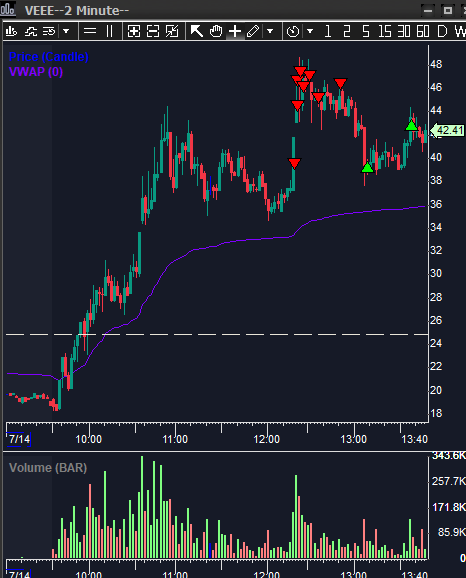This screenshot has height=578, width=466.
Task: Switch to the 30 minute interval
Action: click(404, 31)
